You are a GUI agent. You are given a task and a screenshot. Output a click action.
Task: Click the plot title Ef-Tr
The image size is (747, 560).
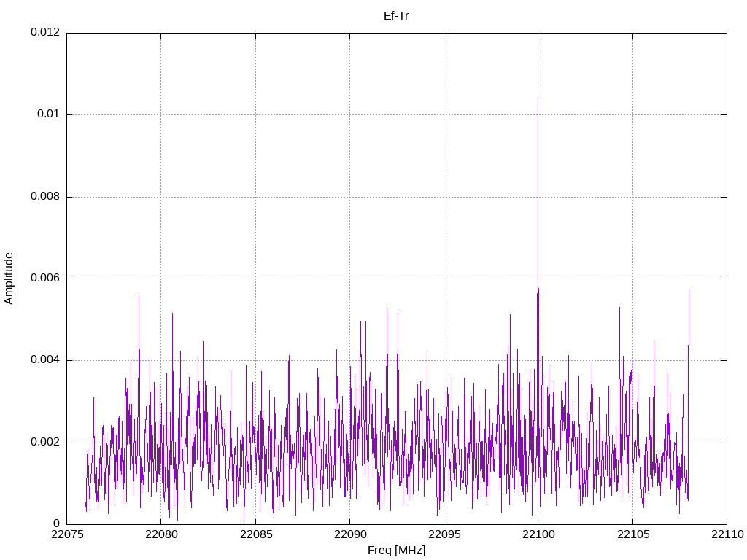396,16
